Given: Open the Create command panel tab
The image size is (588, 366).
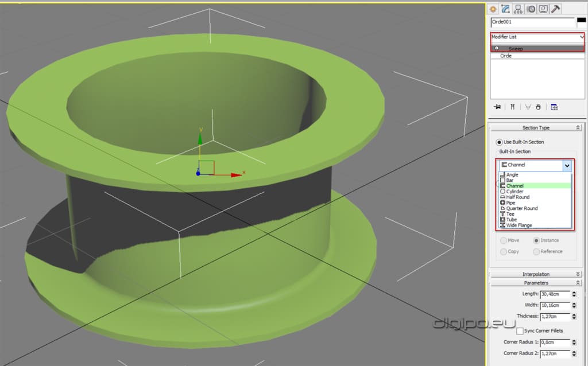Looking at the screenshot, I should tap(493, 9).
